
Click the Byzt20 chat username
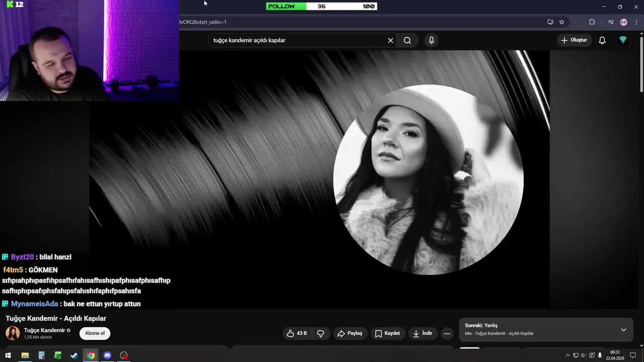coord(22,257)
